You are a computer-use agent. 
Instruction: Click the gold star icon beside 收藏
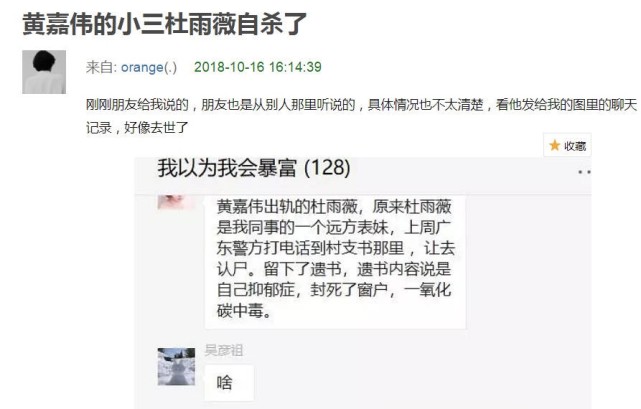(x=554, y=146)
